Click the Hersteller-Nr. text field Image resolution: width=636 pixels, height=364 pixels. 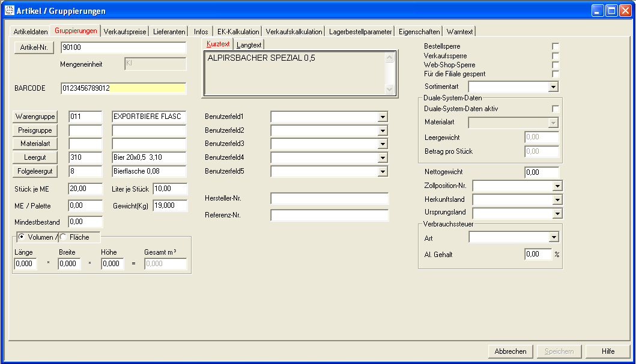click(329, 198)
